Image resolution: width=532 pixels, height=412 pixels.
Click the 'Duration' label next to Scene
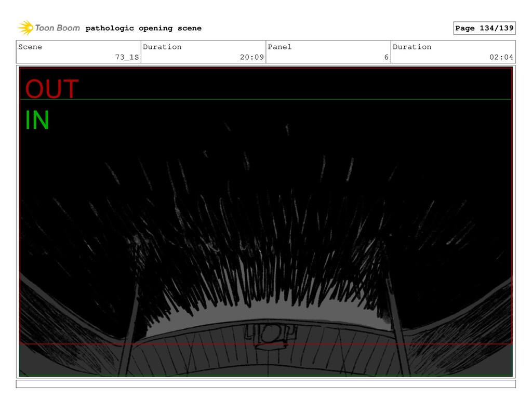[x=162, y=47]
